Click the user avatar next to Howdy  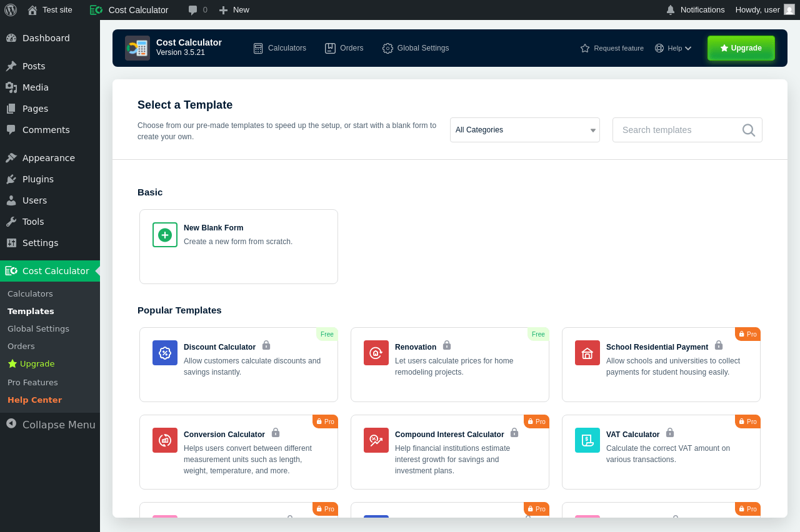point(789,9)
